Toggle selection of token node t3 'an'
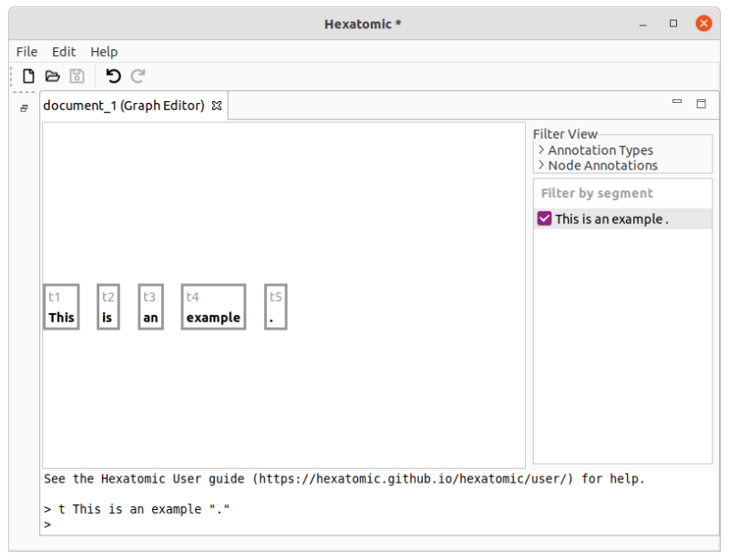The image size is (729, 560). (x=150, y=307)
